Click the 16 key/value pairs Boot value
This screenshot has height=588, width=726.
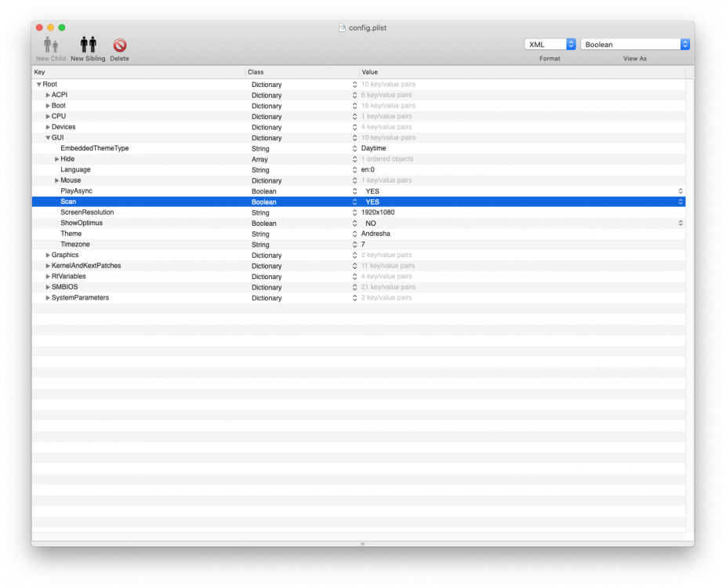coord(388,106)
